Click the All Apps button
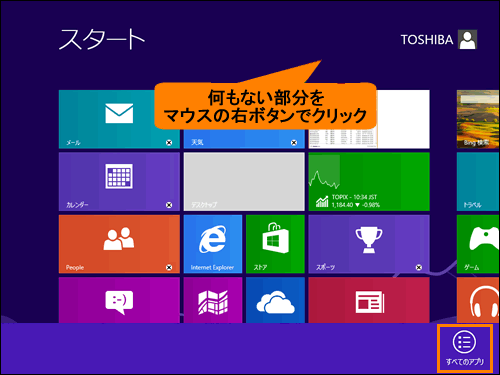Screen dimensions: 500x375 coord(465,348)
